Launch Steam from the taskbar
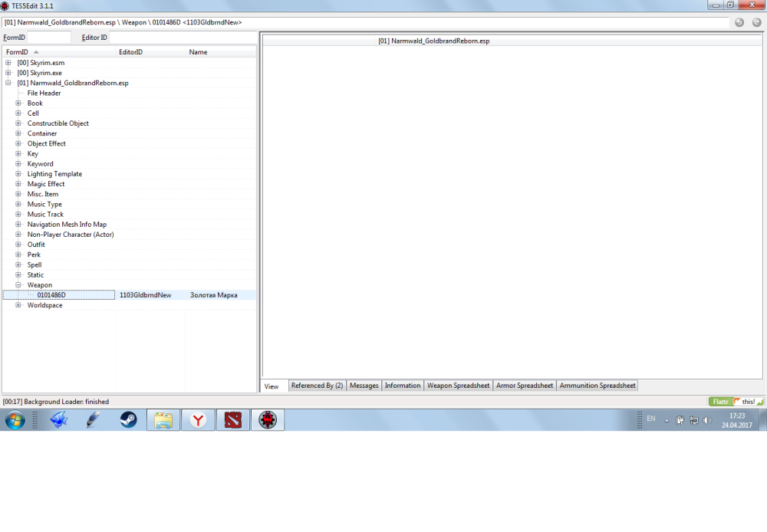The image size is (767, 532). tap(129, 420)
